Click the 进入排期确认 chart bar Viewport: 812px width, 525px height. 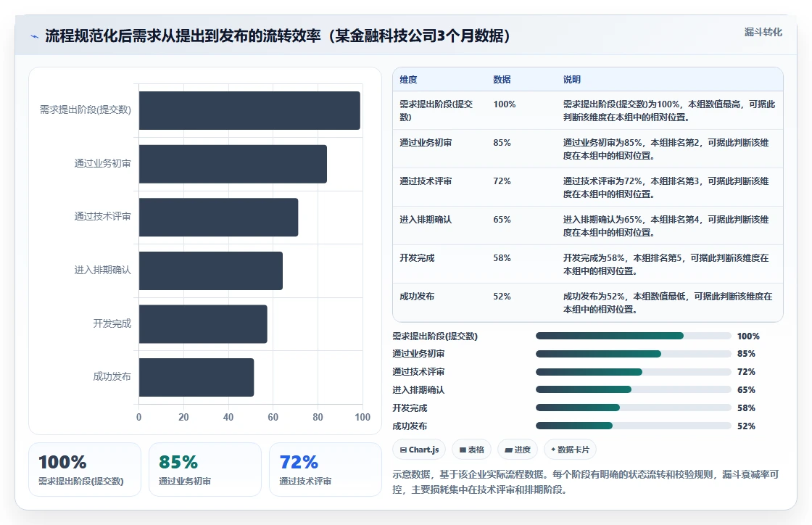coord(211,270)
